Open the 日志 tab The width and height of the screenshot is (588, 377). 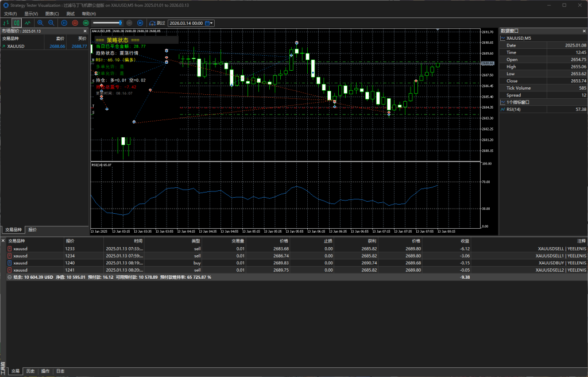pyautogui.click(x=60, y=371)
